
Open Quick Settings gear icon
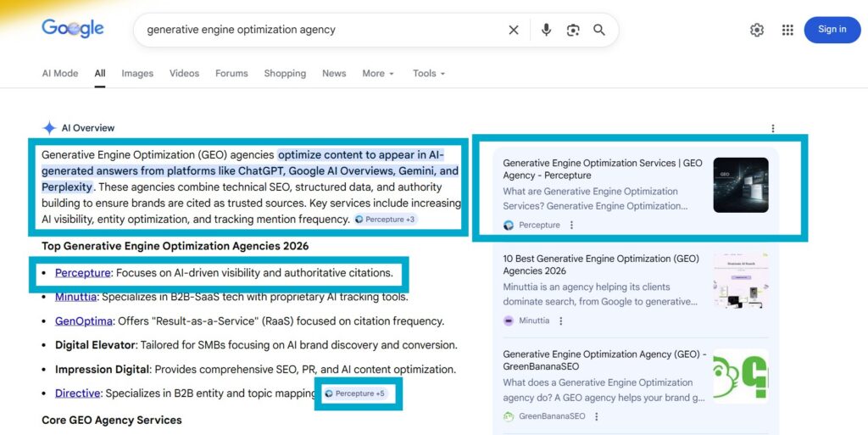pyautogui.click(x=757, y=30)
